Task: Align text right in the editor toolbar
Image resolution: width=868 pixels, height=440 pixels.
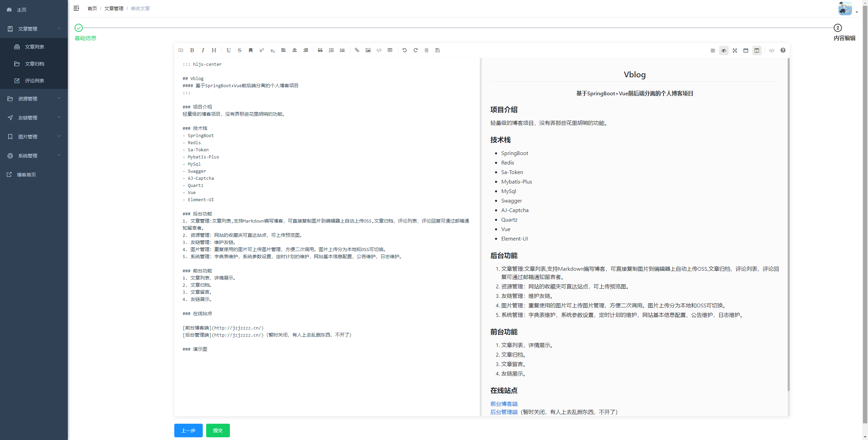Action: [305, 50]
